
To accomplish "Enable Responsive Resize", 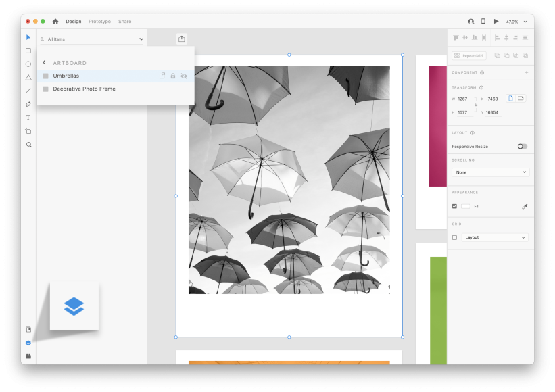I will click(x=523, y=145).
